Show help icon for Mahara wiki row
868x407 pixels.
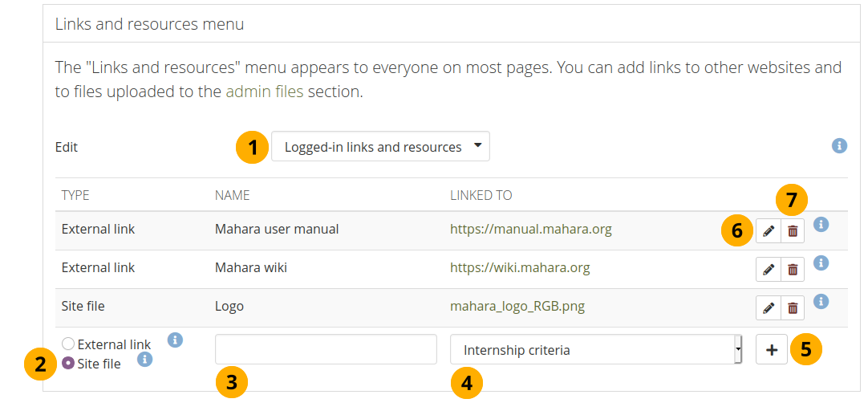[x=821, y=263]
